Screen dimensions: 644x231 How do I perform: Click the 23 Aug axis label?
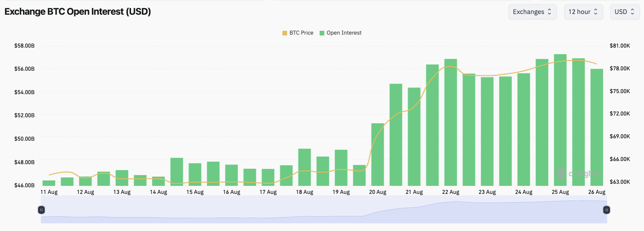[487, 192]
